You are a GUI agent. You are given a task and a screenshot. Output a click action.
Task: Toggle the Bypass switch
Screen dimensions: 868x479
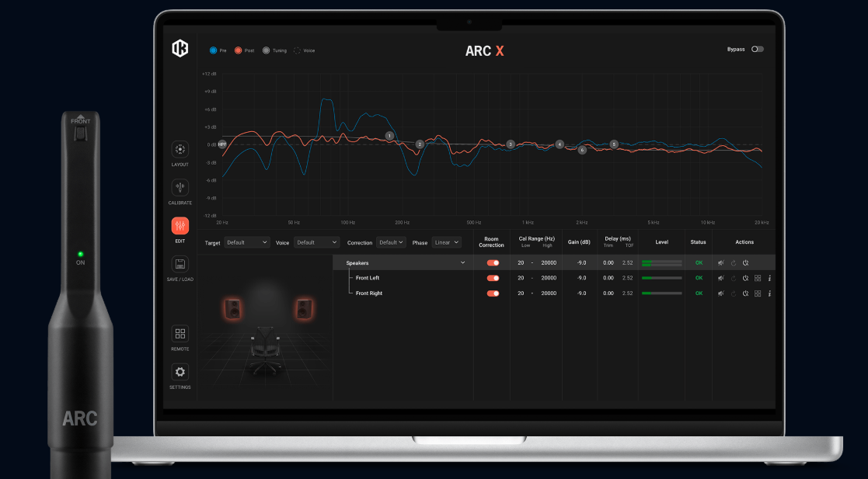[x=758, y=49]
